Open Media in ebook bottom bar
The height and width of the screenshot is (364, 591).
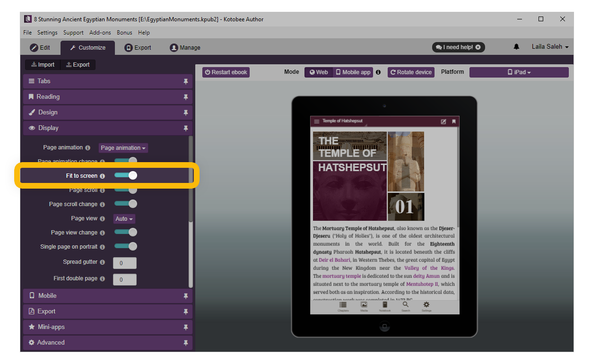[x=364, y=307]
